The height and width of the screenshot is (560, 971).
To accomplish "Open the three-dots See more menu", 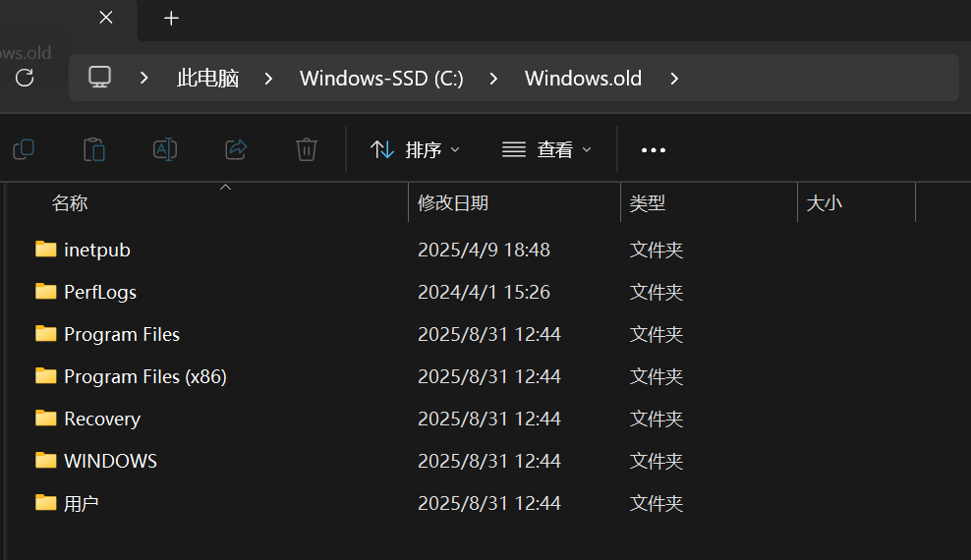I will point(654,149).
